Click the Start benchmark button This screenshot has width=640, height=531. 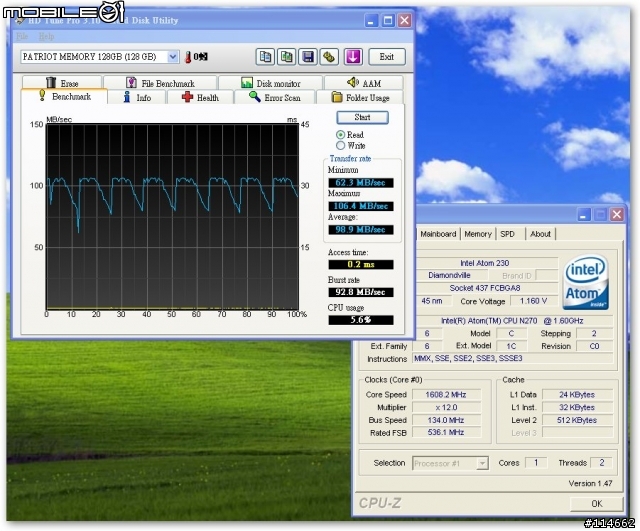tap(362, 118)
